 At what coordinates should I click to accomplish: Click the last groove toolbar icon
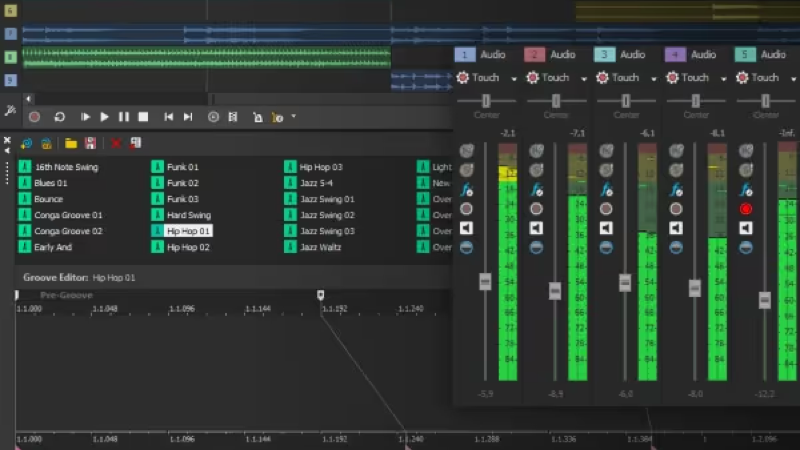click(x=135, y=143)
